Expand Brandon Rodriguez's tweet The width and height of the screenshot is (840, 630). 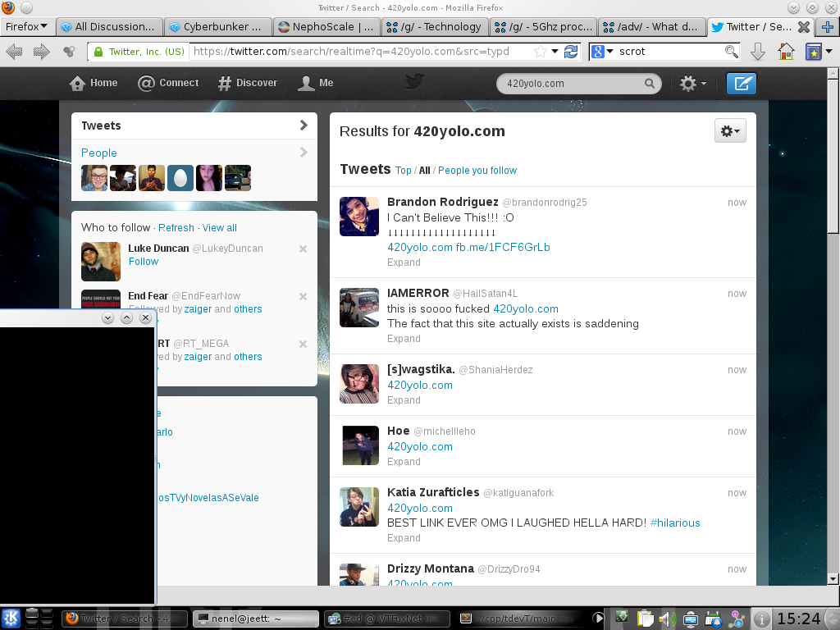point(404,262)
